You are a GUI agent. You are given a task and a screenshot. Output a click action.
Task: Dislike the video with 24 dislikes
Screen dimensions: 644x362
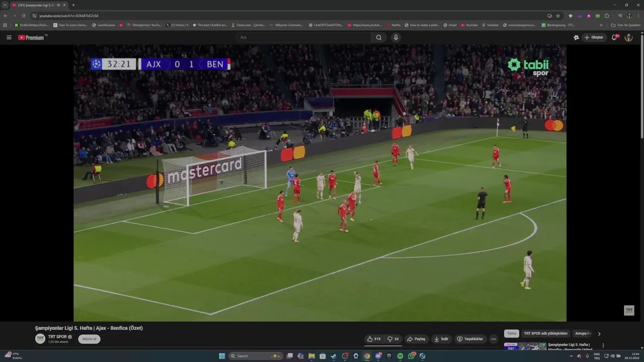[x=393, y=339]
